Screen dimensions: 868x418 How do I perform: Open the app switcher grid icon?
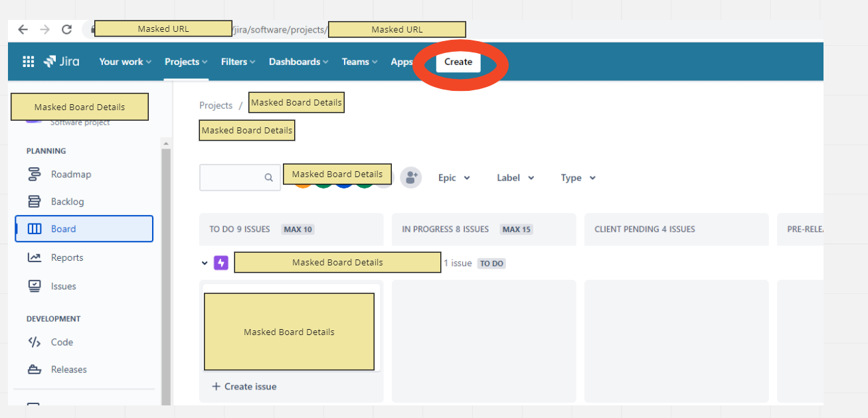coord(29,62)
